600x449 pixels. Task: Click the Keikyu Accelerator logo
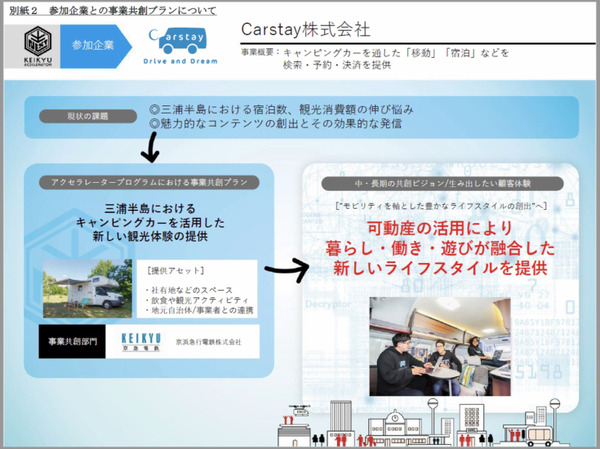point(36,46)
